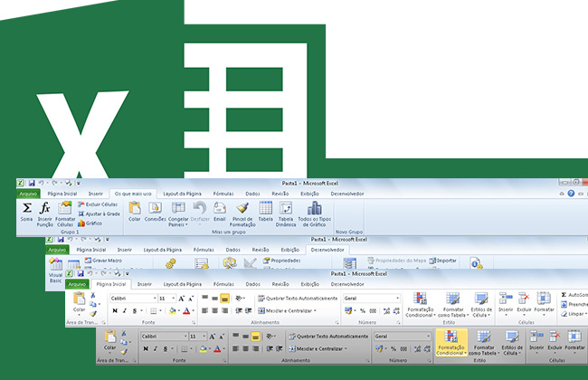Open Estilos de Célula in white ribbon
The width and height of the screenshot is (588, 380).
coord(481,304)
